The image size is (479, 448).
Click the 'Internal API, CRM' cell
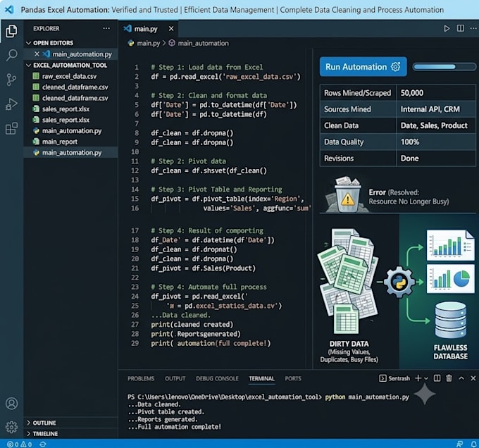[436, 109]
